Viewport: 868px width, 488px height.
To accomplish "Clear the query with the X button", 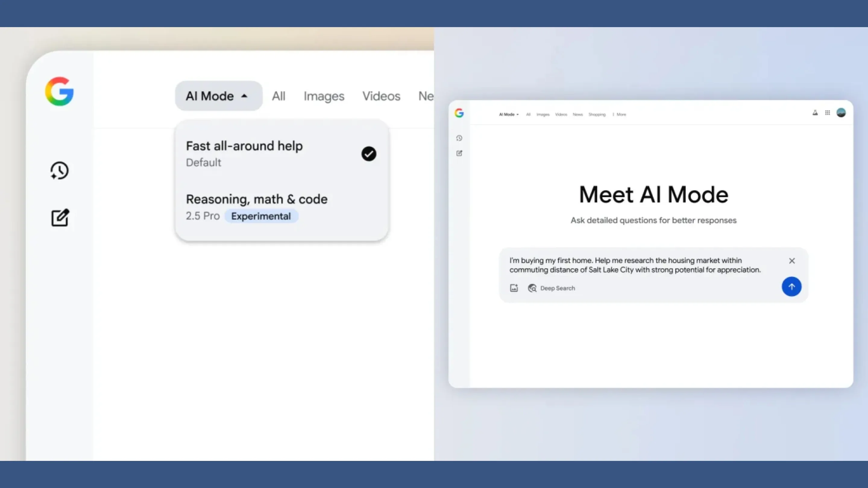I will (x=792, y=261).
